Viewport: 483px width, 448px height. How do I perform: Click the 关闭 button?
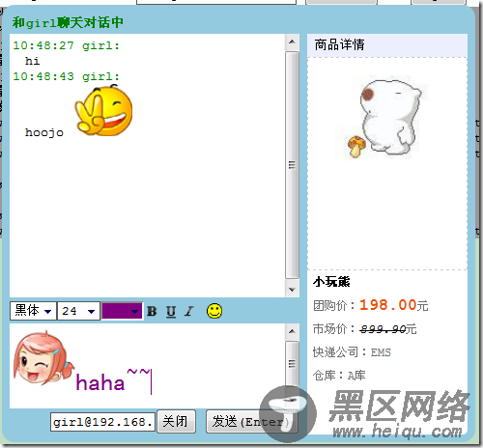176,421
